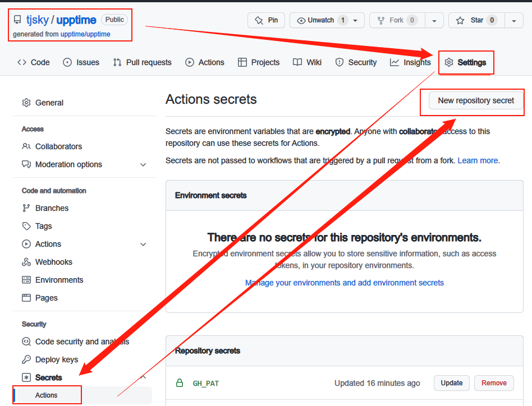The width and height of the screenshot is (532, 406).
Task: Switch to the Code tab
Action: 34,62
